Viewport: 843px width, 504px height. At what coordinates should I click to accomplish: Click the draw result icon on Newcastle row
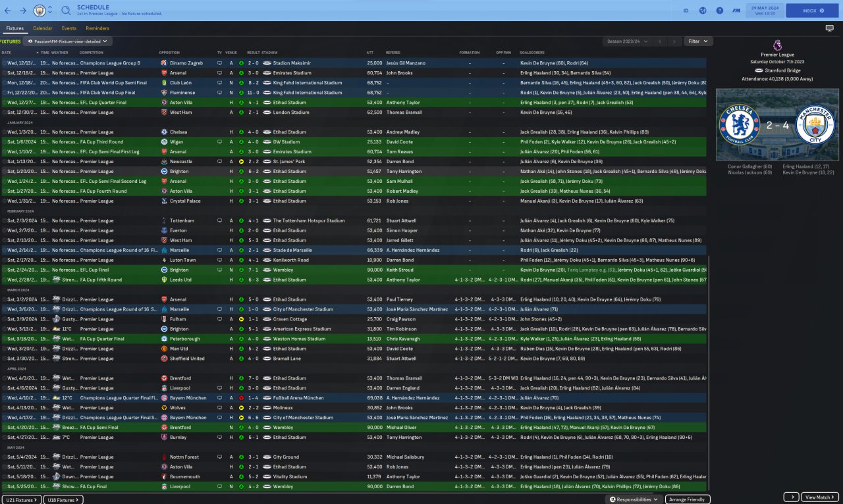coord(241,161)
